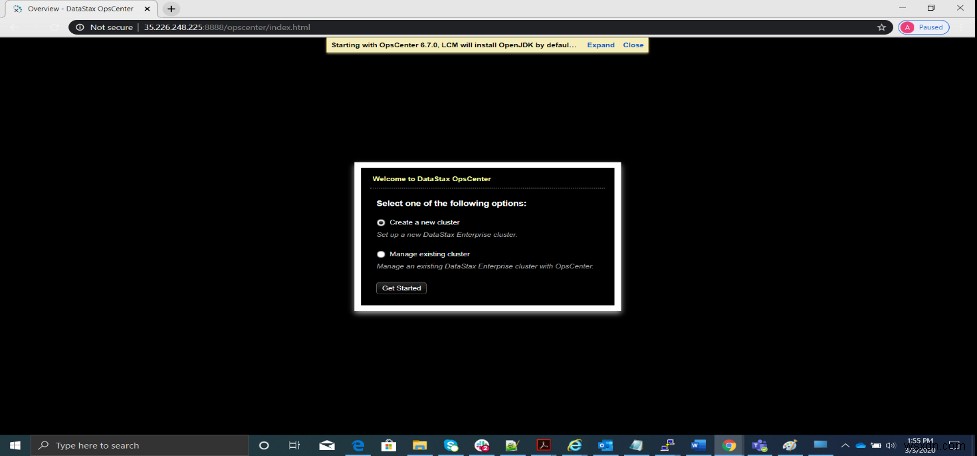Switch to the Overview - DataStax OpsCenter tab
This screenshot has height=456, width=977.
80,9
